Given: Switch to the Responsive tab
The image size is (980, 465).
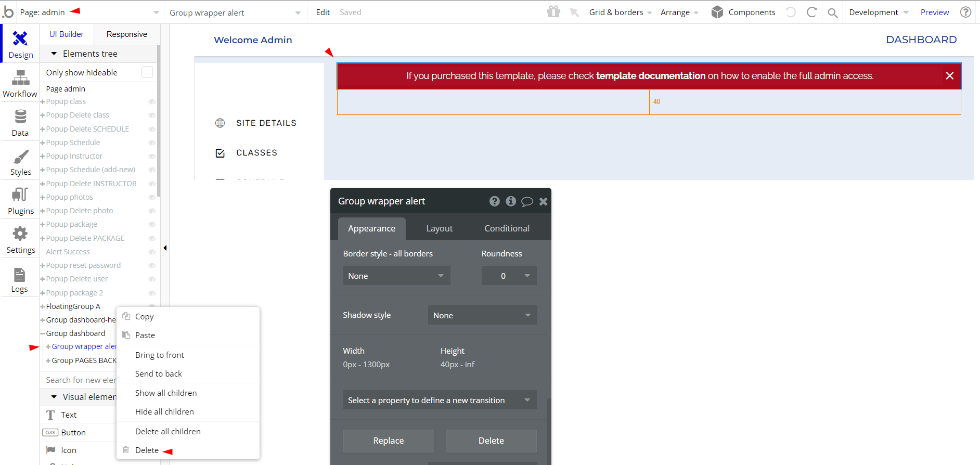Looking at the screenshot, I should point(126,34).
